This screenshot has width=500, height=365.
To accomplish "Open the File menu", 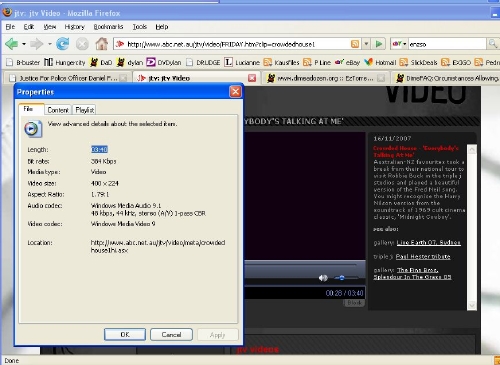I will coord(10,27).
